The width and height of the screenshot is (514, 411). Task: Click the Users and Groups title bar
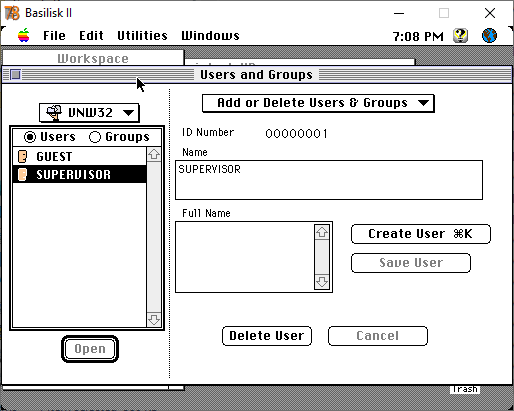click(257, 75)
